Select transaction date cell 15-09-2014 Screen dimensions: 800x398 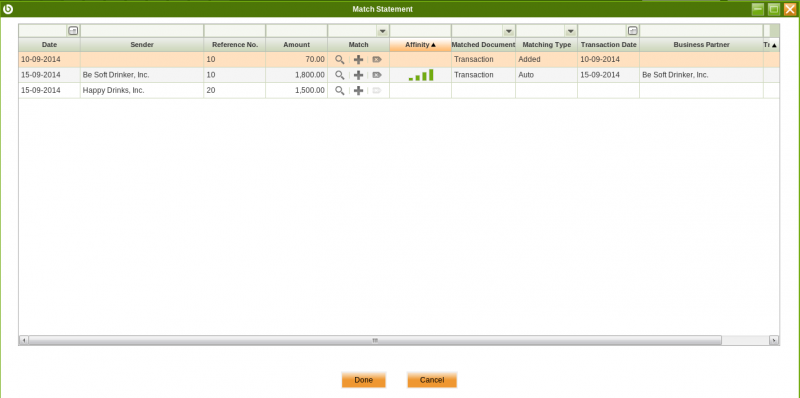pyautogui.click(x=609, y=75)
